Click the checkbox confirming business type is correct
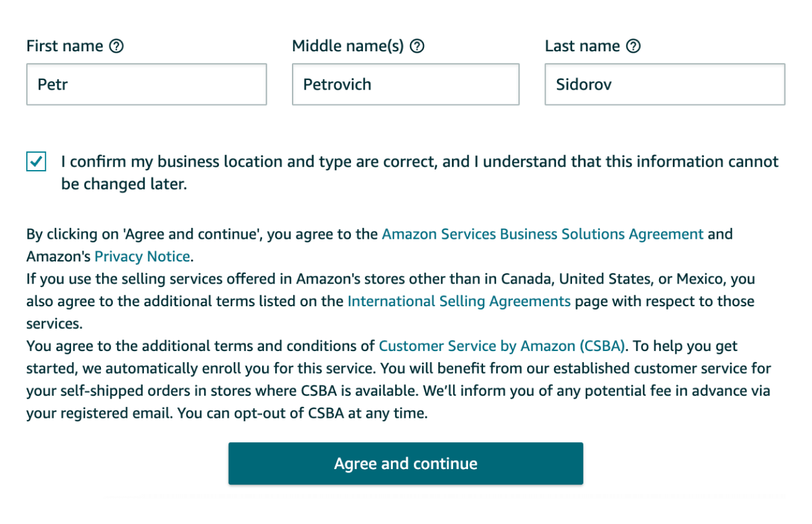 (35, 161)
